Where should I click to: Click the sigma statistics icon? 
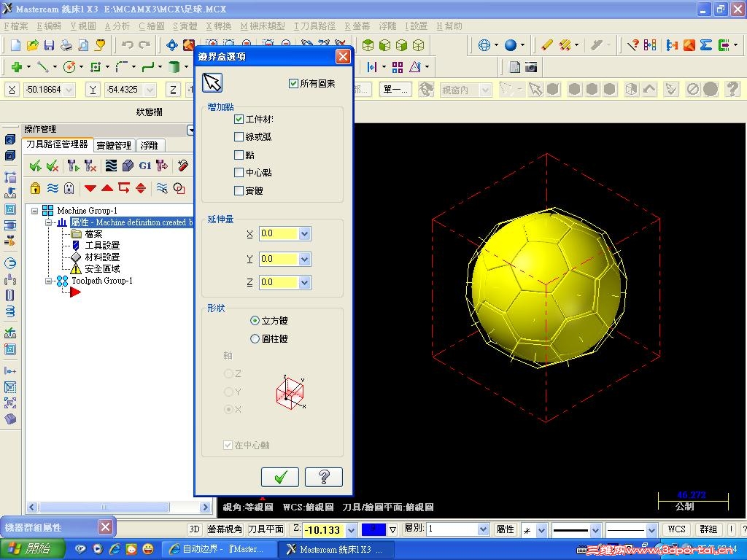tap(706, 45)
